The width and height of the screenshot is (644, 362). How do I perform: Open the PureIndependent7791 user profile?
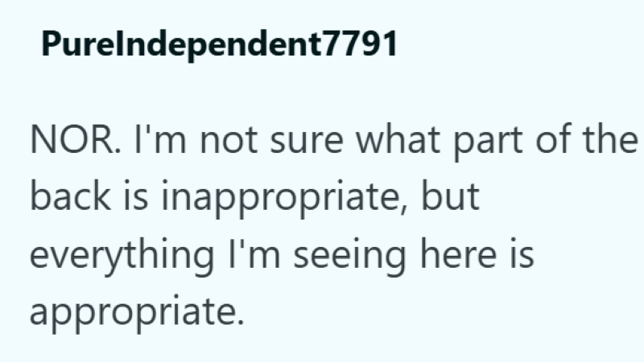tap(219, 44)
